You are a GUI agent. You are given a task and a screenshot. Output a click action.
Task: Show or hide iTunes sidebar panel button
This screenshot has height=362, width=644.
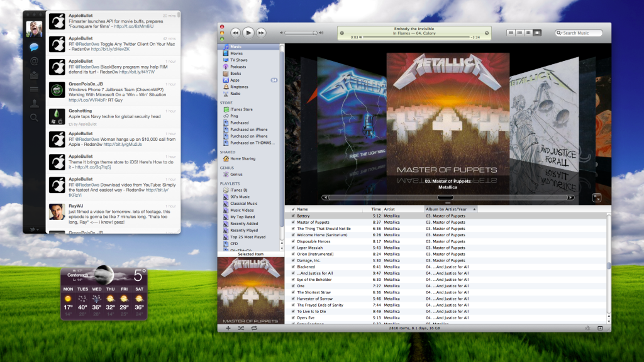pyautogui.click(x=600, y=328)
